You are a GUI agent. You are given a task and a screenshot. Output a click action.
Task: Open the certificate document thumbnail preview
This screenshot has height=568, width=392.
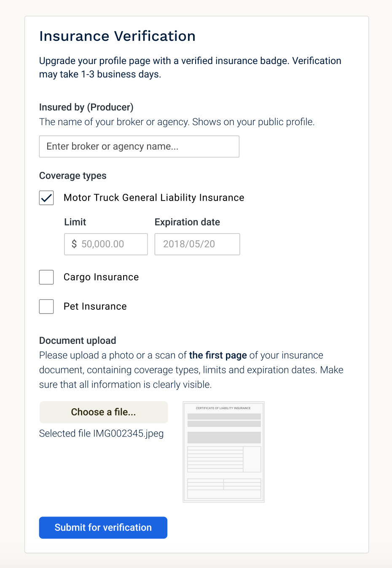[x=223, y=452]
